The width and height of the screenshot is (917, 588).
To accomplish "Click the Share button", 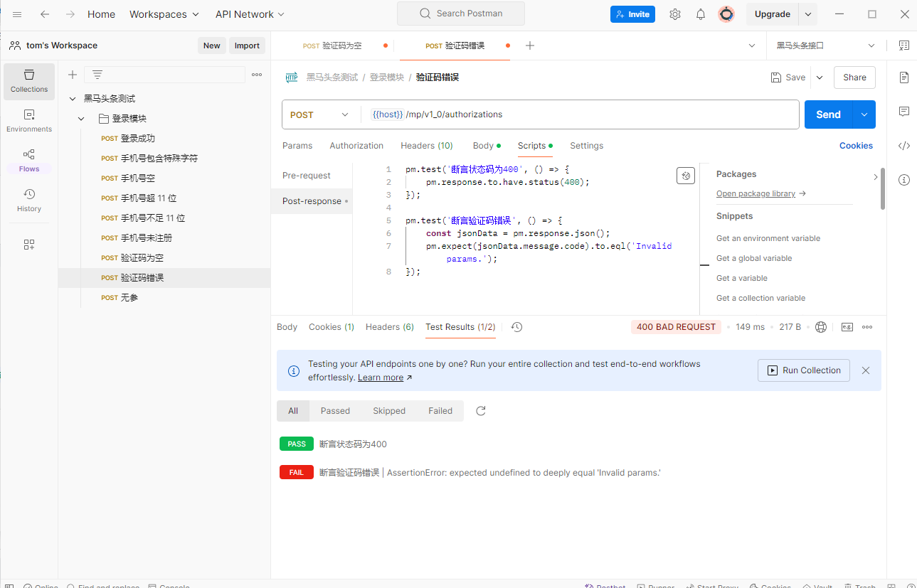I will tap(854, 77).
